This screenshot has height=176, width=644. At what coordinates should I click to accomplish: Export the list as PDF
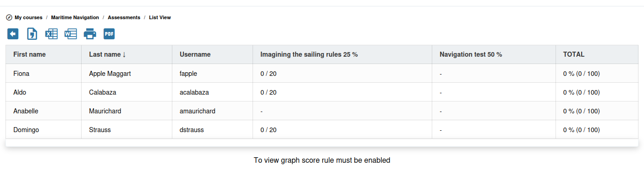[x=109, y=34]
